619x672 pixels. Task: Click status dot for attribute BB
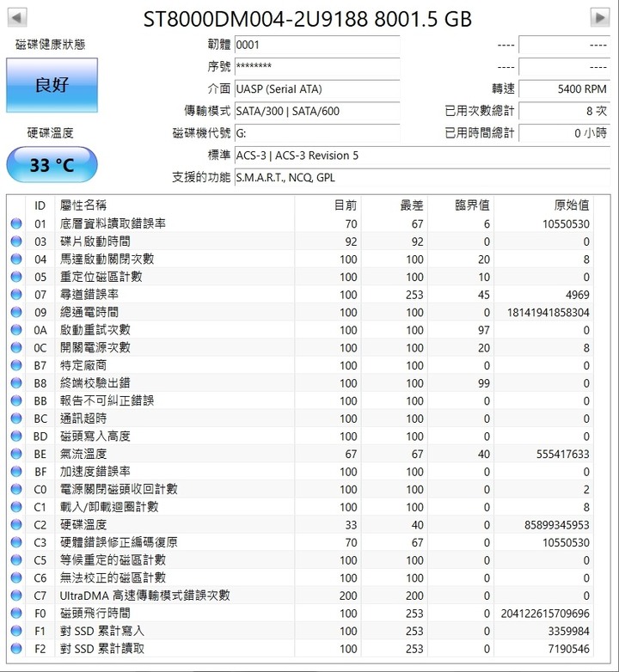pyautogui.click(x=16, y=400)
